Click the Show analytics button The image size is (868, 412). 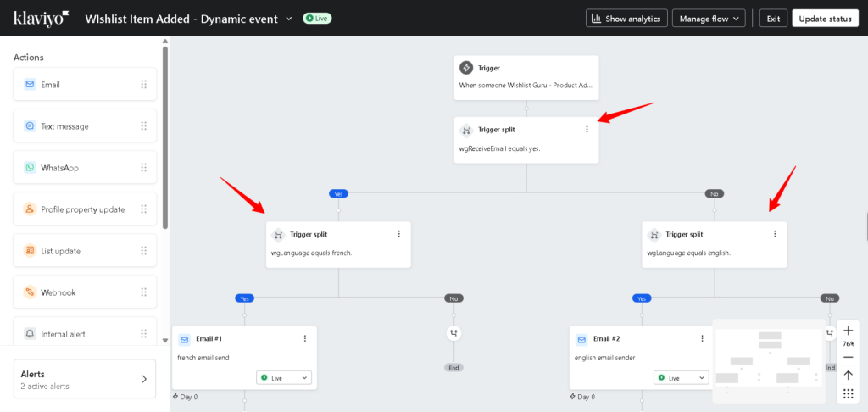(626, 19)
